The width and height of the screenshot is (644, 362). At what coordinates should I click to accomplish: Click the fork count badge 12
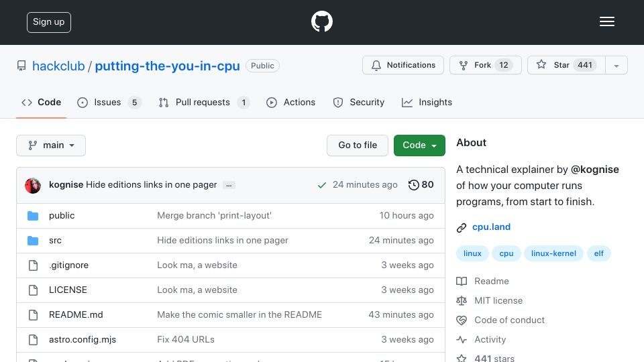coord(504,65)
